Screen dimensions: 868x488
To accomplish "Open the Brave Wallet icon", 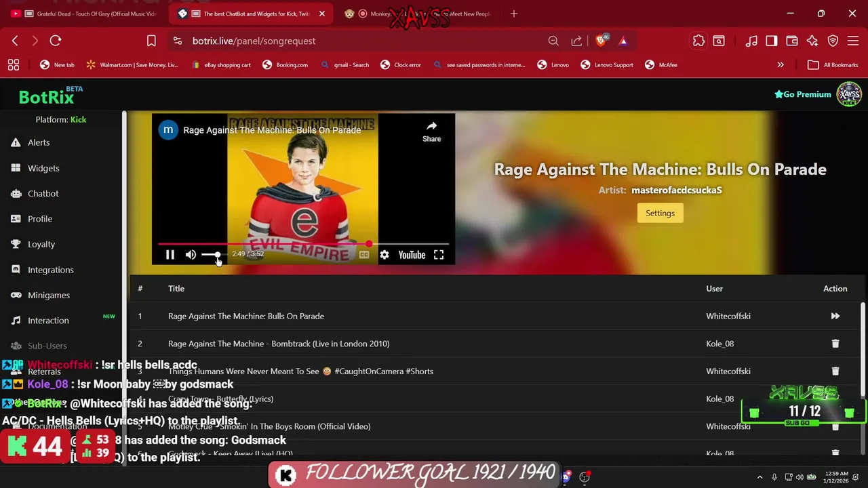I will point(792,41).
